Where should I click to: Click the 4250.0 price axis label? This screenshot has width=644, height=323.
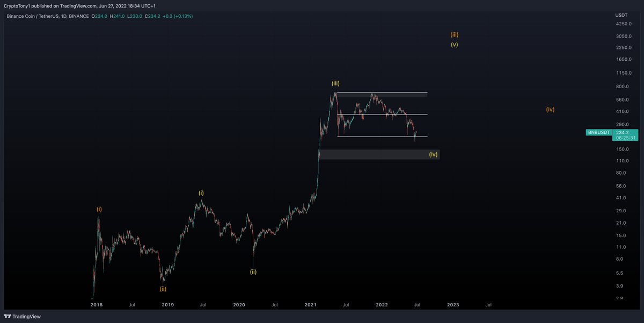tap(623, 24)
